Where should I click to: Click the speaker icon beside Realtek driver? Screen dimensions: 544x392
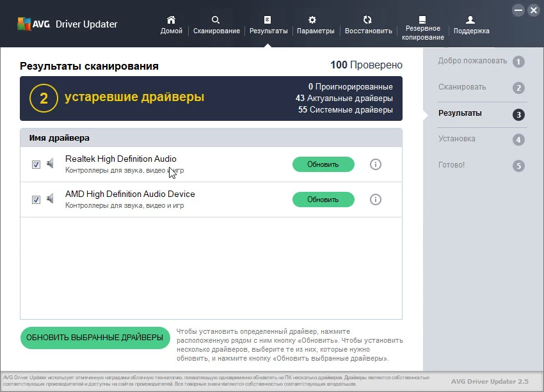(x=51, y=164)
